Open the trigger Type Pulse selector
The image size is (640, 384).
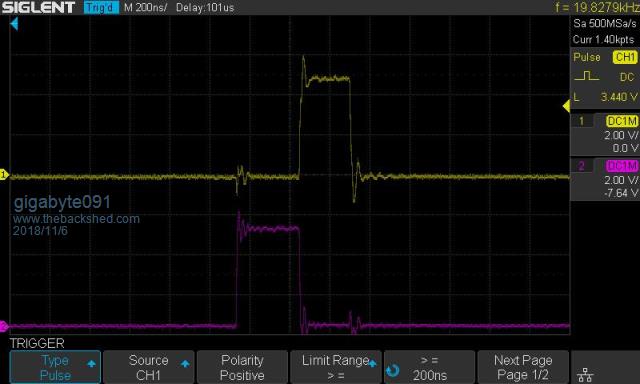coord(55,367)
